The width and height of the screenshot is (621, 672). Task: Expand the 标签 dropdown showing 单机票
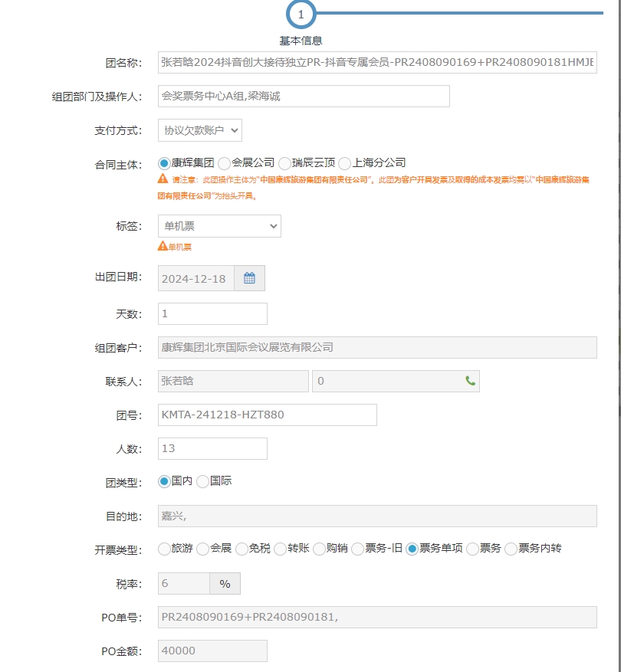tap(219, 226)
